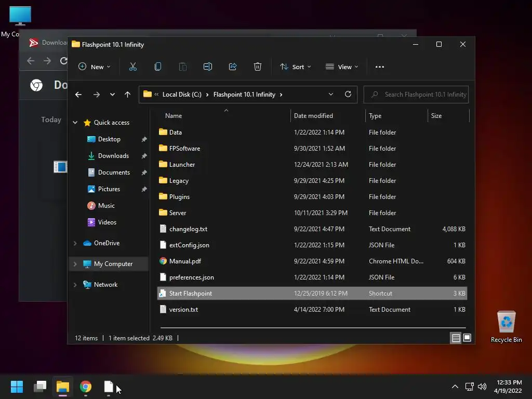Open Task View on taskbar

[x=40, y=387]
